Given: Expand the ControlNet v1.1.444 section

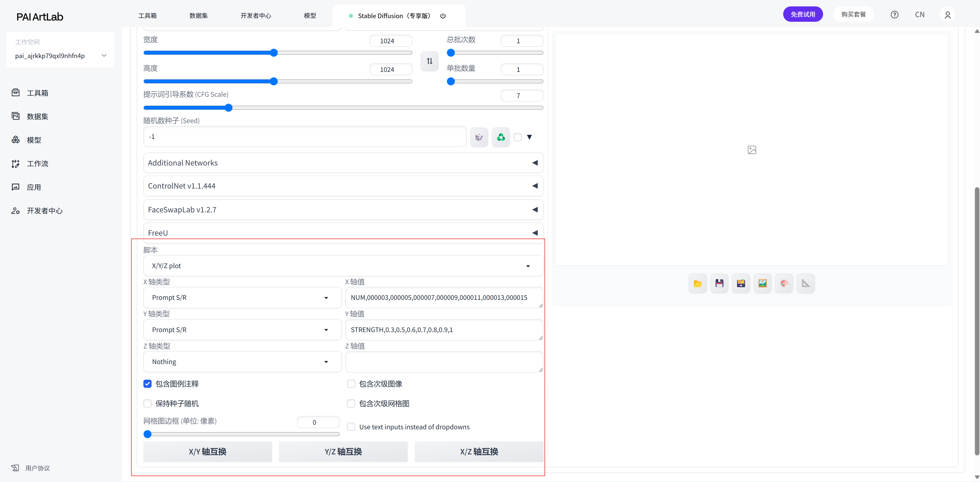Looking at the screenshot, I should pos(343,186).
